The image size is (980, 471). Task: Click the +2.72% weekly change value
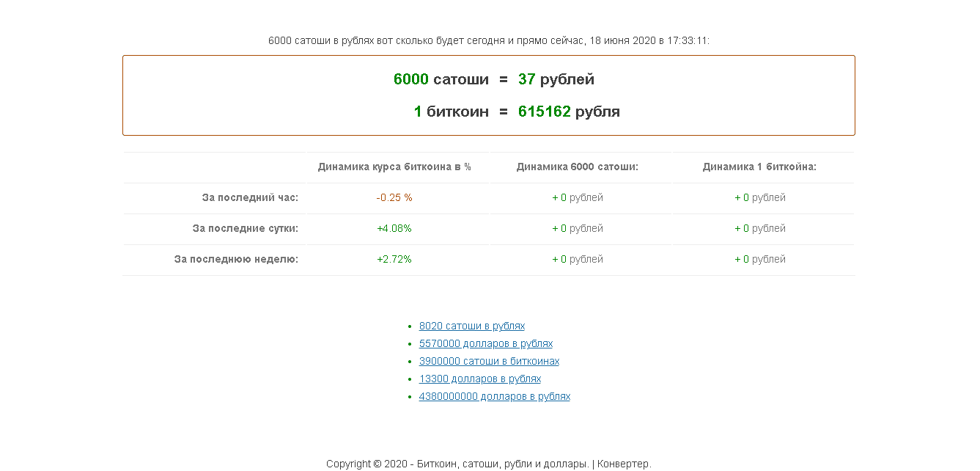click(x=394, y=260)
